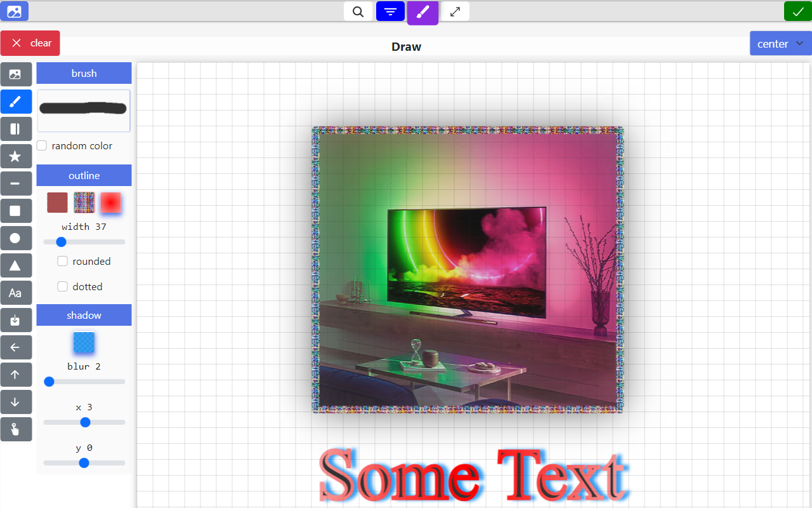812x508 pixels.
Task: Enable the dotted outline checkbox
Action: 63,286
